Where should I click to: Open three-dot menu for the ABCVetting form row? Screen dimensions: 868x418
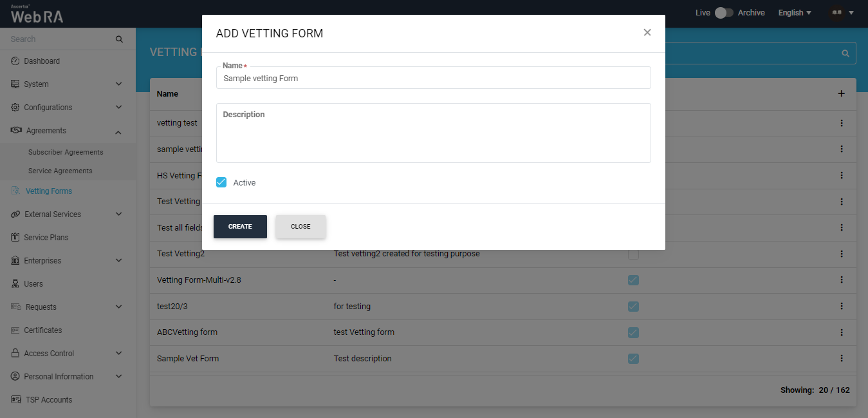841,332
